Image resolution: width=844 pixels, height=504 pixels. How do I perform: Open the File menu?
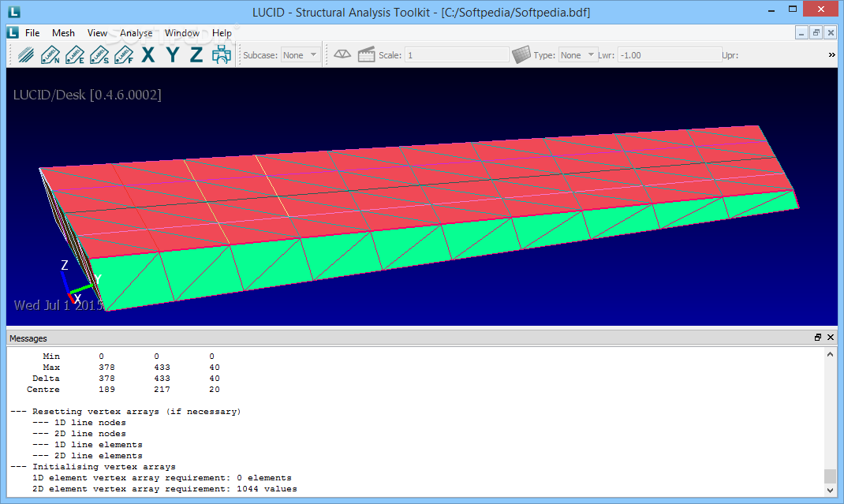coord(32,33)
